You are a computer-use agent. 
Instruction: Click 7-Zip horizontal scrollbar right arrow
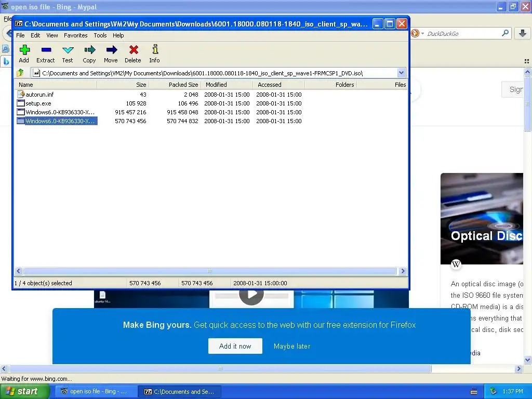click(x=403, y=271)
